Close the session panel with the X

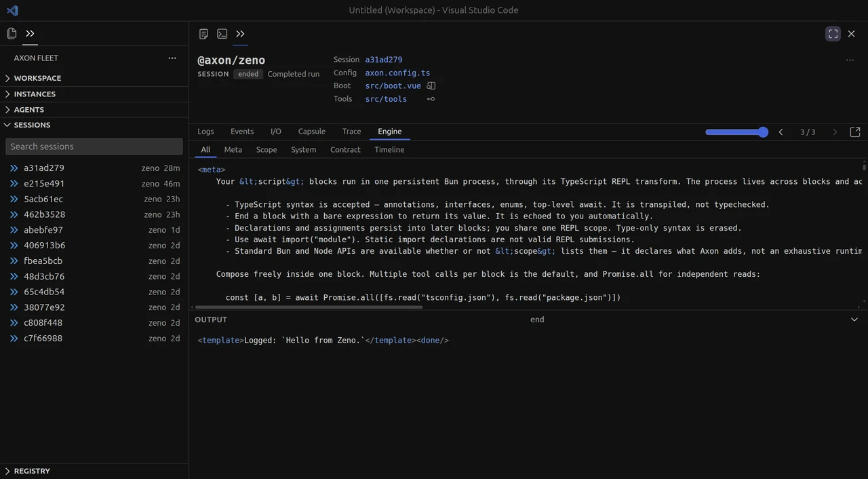pyautogui.click(x=852, y=33)
